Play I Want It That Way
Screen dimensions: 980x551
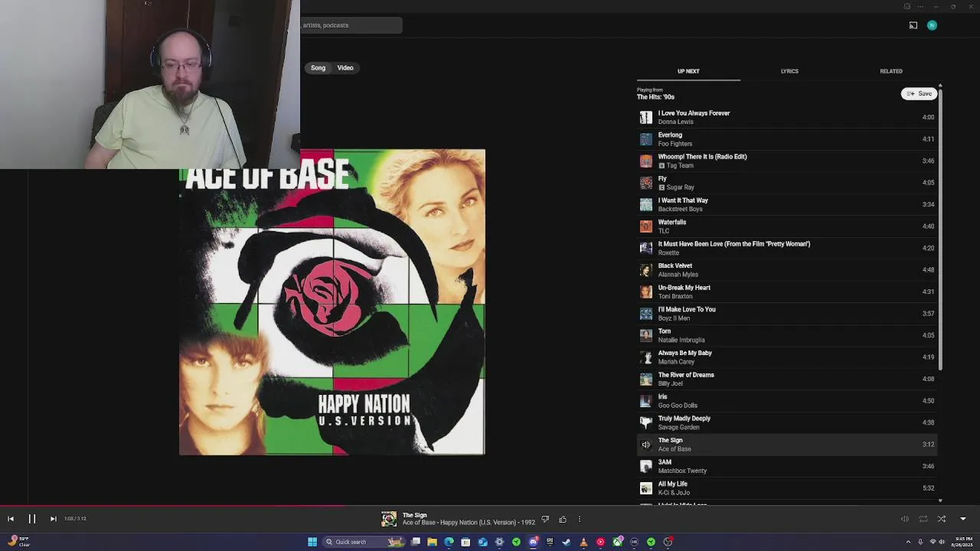(787, 204)
